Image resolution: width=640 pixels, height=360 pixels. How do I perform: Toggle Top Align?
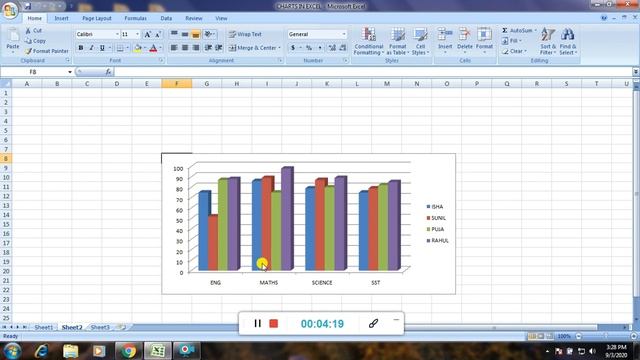tap(174, 34)
